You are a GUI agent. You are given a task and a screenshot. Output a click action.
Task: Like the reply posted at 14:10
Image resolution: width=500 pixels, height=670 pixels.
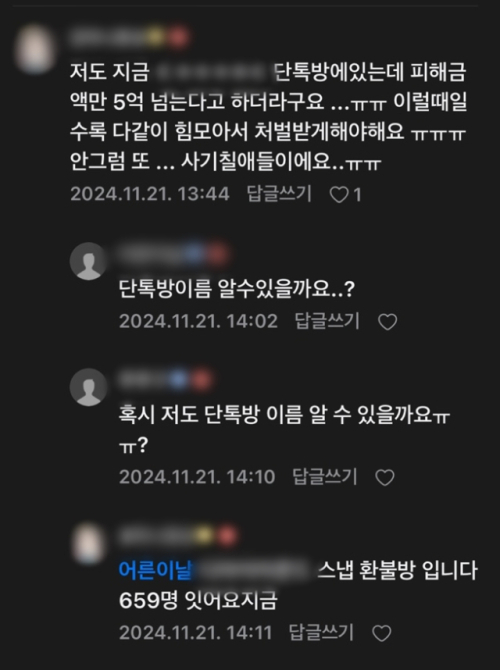pos(385,477)
